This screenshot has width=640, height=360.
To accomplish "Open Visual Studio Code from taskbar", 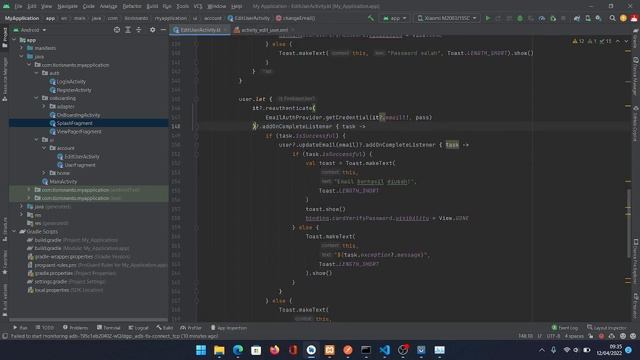I will (384, 350).
